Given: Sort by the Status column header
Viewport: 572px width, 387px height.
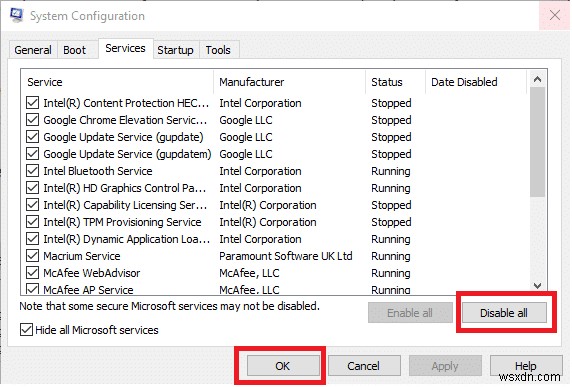Looking at the screenshot, I should coord(395,82).
